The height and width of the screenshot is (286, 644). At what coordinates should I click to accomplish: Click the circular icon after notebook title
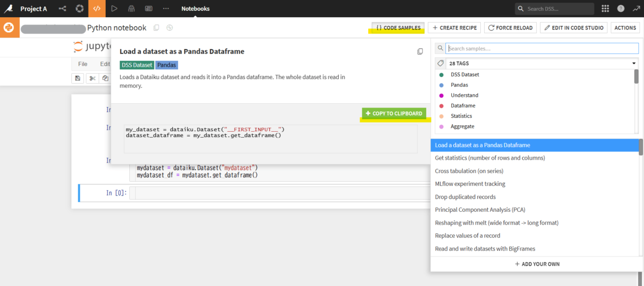pyautogui.click(x=170, y=27)
